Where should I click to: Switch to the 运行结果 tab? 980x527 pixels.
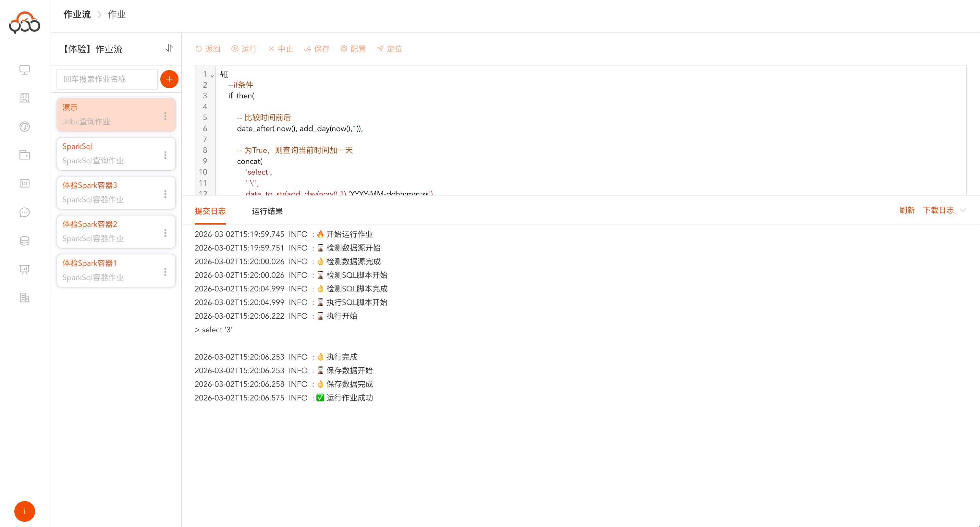point(267,211)
